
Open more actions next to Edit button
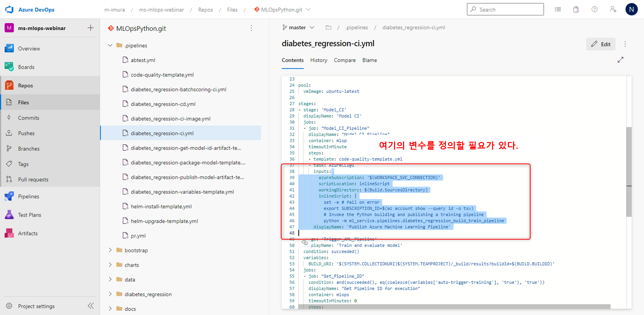tap(625, 44)
